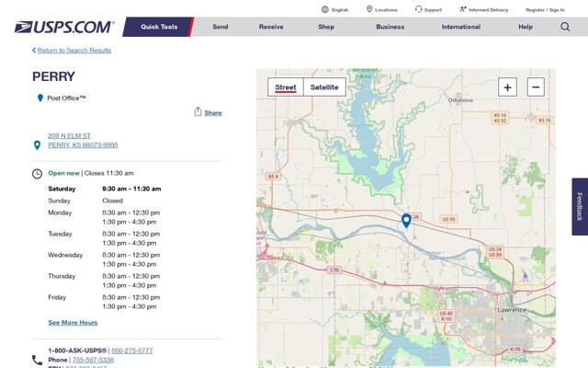This screenshot has width=588, height=368.
Task: Click the Post Office type pin icon
Action: click(40, 98)
